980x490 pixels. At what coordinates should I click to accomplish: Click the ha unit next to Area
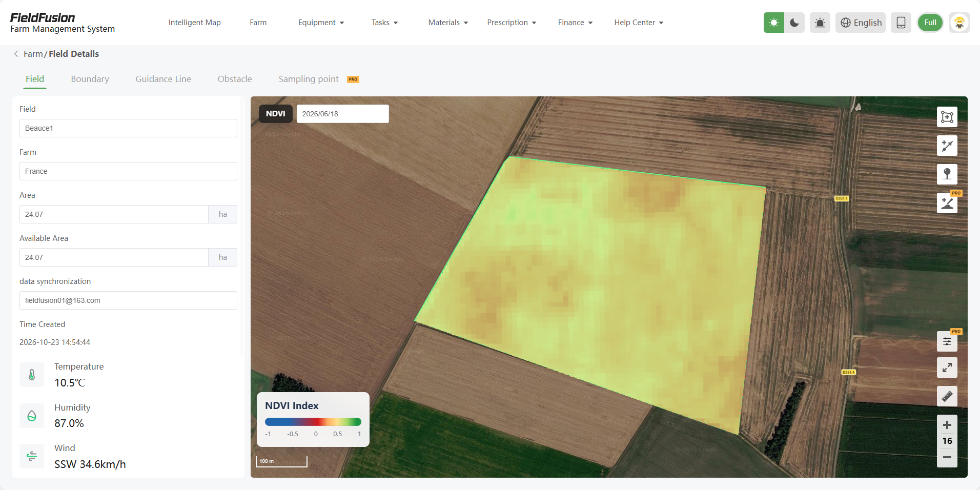coord(223,214)
